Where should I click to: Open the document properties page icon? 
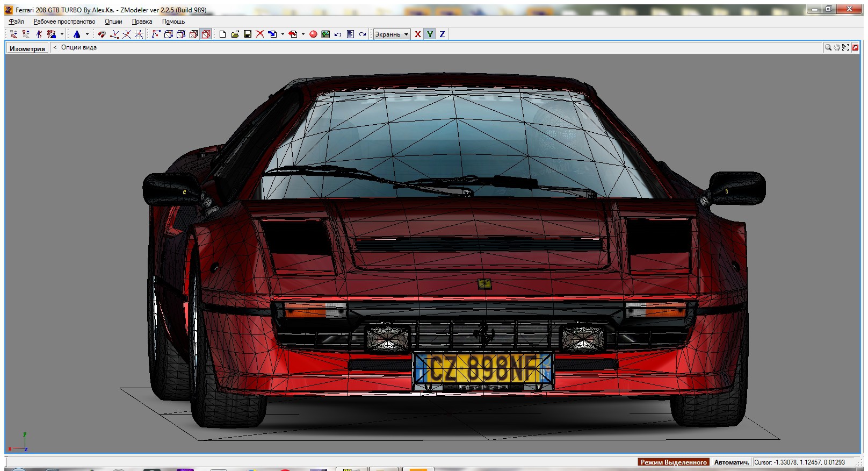pos(350,34)
